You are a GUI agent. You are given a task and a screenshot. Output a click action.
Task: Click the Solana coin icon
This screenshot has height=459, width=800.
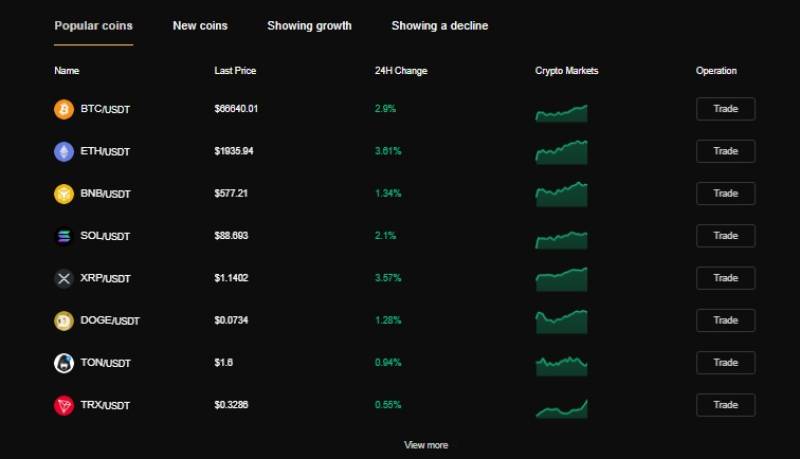click(64, 236)
